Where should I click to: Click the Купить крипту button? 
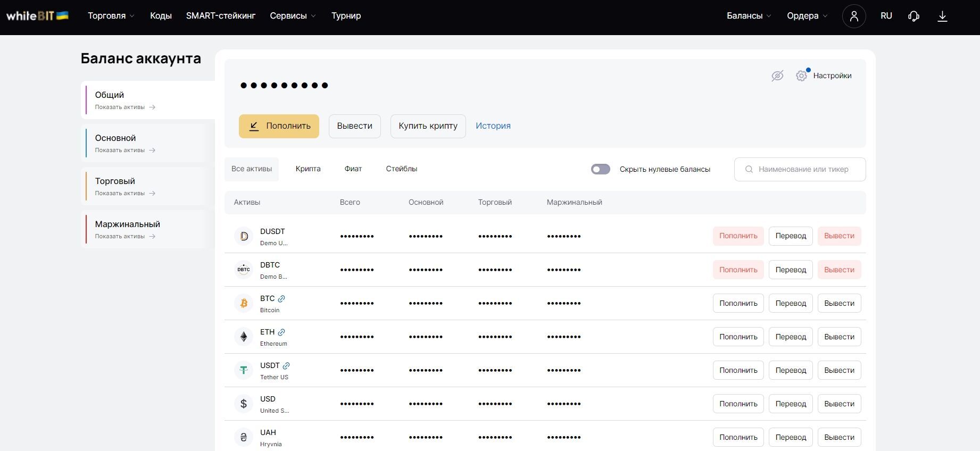tap(428, 126)
